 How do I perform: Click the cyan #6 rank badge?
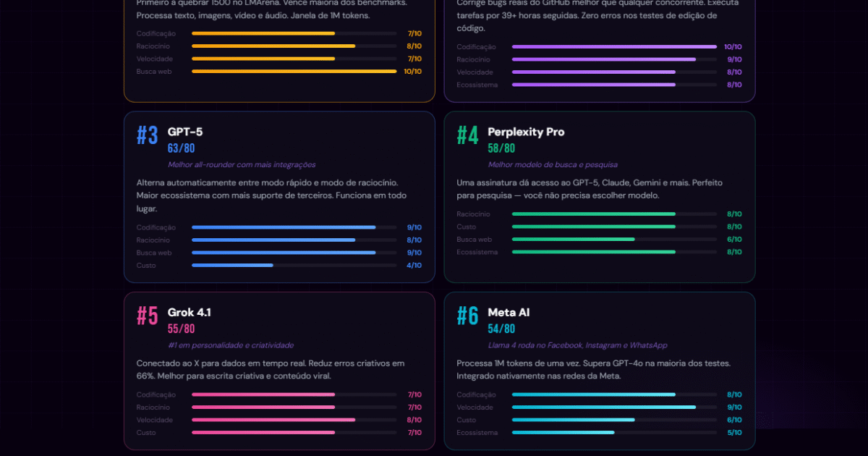467,316
